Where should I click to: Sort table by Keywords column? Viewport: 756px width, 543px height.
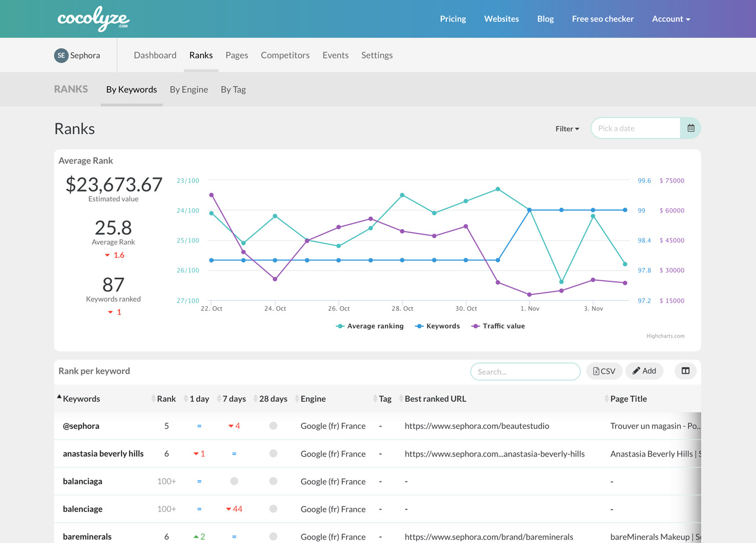pyautogui.click(x=81, y=399)
